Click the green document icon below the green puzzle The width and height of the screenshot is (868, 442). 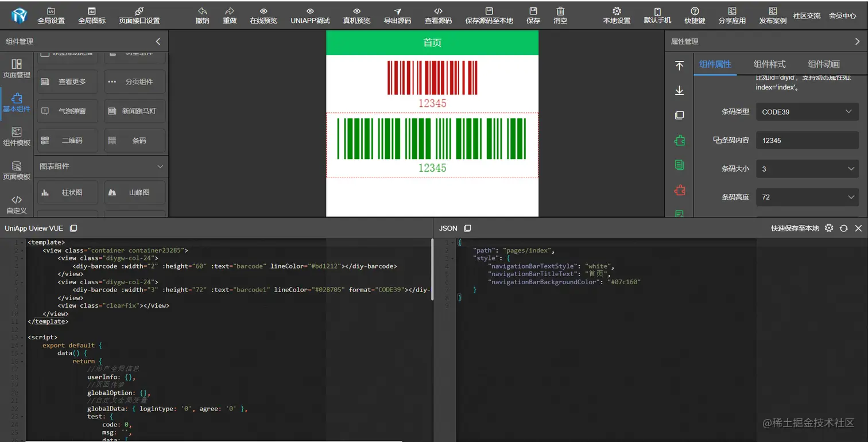point(679,165)
